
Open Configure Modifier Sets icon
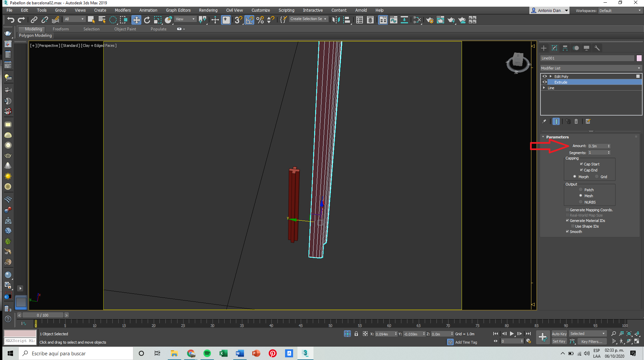(x=588, y=121)
